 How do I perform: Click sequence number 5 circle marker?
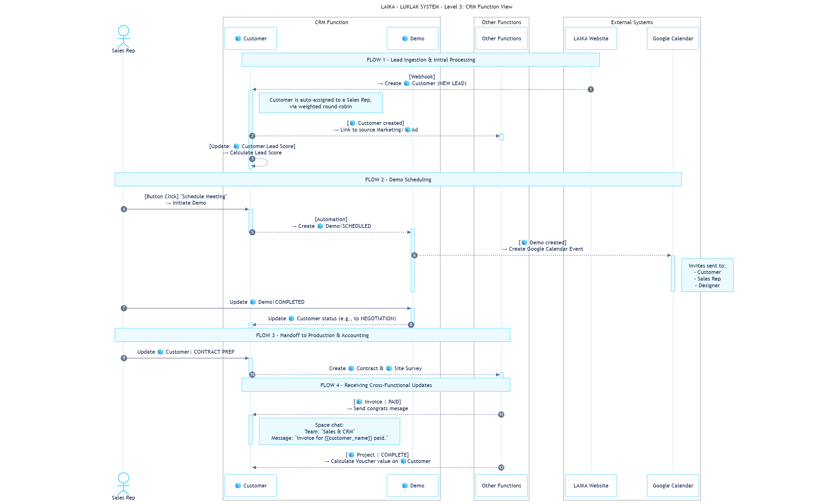coord(252,232)
